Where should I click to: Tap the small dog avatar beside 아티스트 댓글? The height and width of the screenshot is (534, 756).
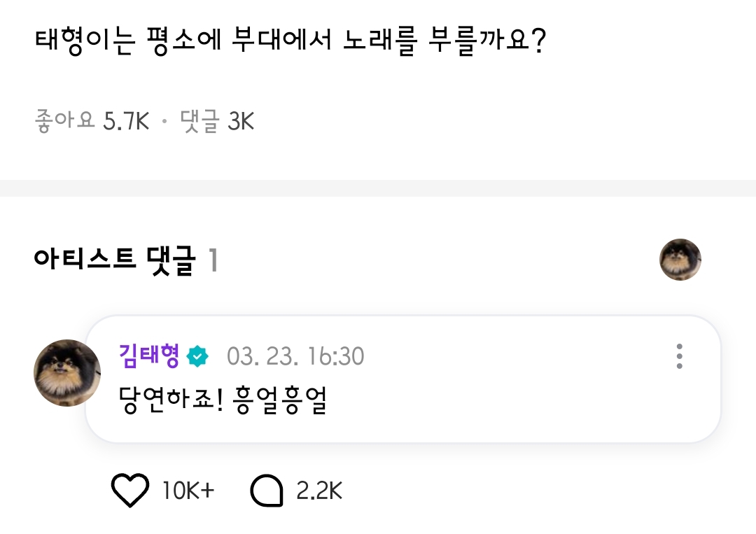coord(680,260)
